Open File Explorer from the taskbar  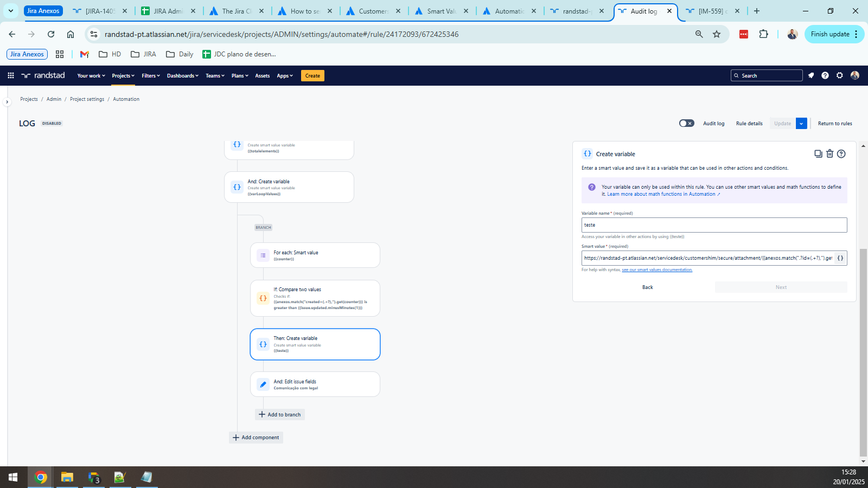(x=67, y=477)
